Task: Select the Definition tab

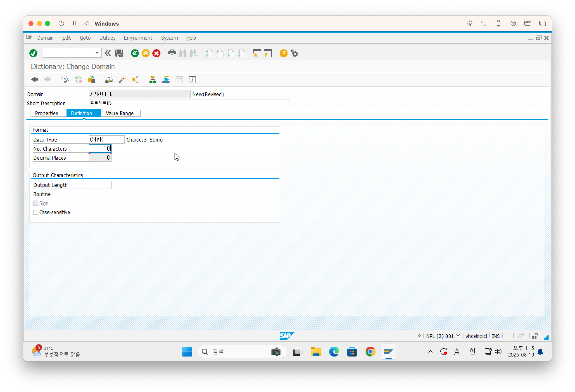Action: [84, 113]
